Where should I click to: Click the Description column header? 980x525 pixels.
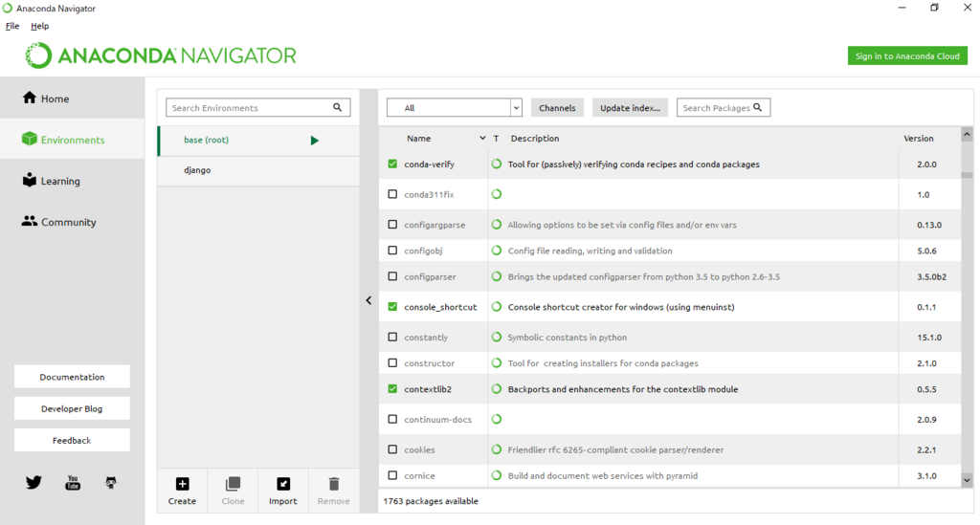pyautogui.click(x=535, y=139)
